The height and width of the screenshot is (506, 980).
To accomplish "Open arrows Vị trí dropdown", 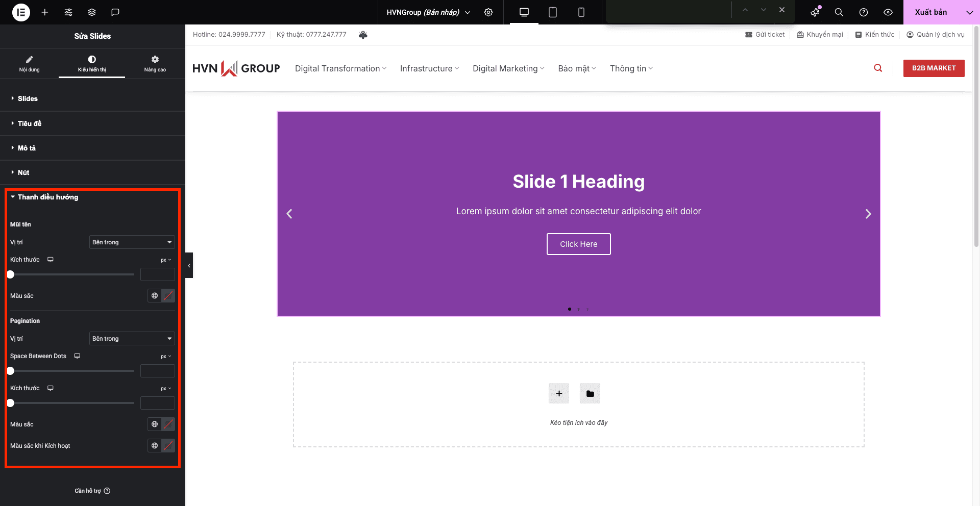I will coord(132,242).
